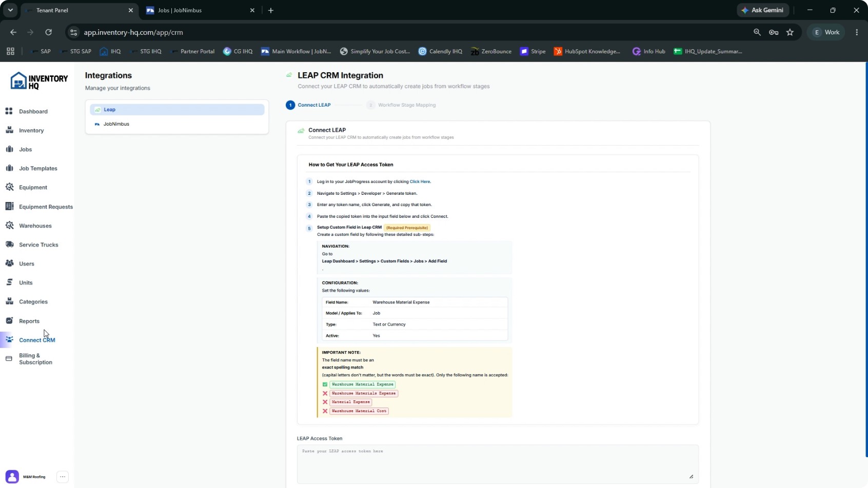The height and width of the screenshot is (488, 868).
Task: Click the accepted 'Warehouse Material Expense' tag
Action: [x=362, y=384]
